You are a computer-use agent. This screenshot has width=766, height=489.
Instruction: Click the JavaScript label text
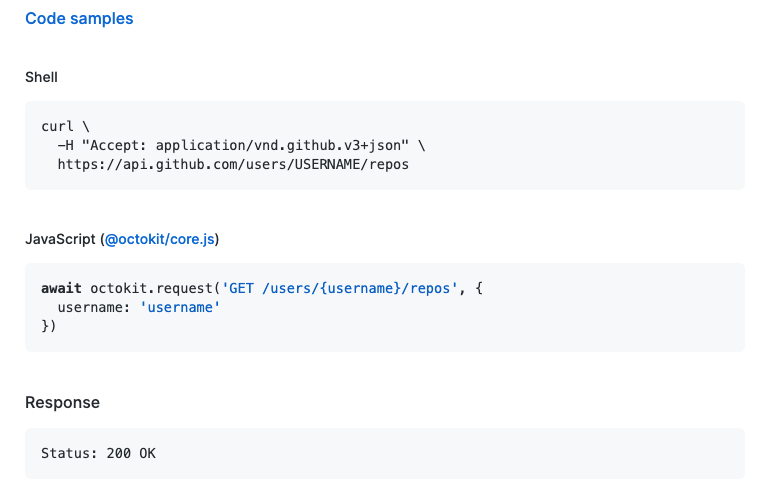[x=60, y=239]
